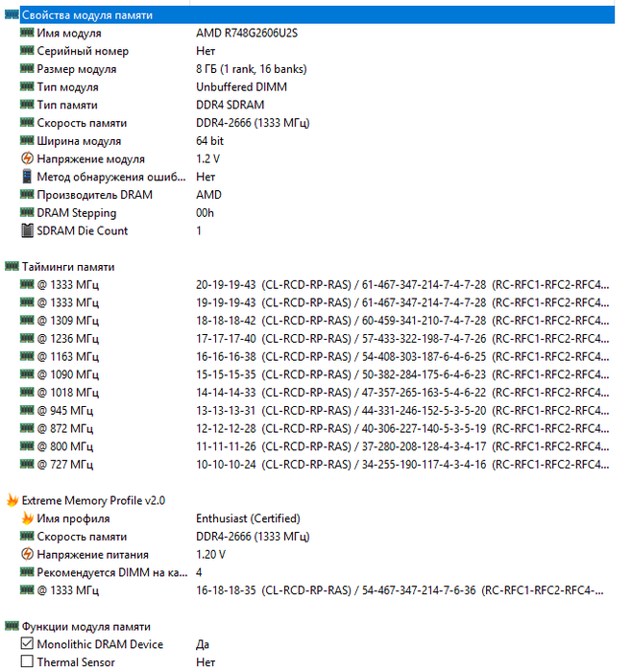631x672 pixels.
Task: Click the server icon beside Метод обнаружения ошибок
Action: click(27, 177)
